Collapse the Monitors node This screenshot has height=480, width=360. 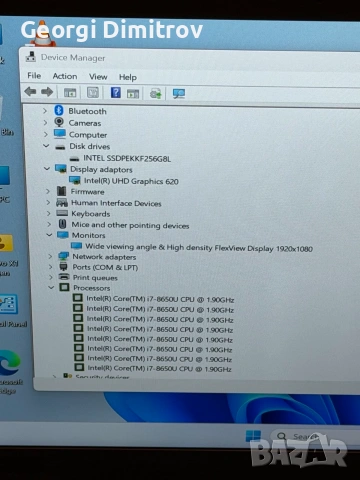tap(49, 235)
